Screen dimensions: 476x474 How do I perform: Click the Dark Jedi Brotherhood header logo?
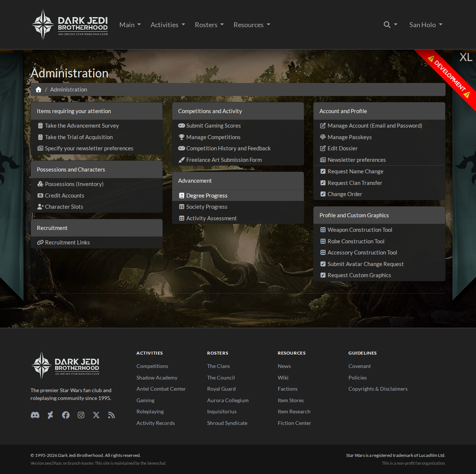(70, 25)
